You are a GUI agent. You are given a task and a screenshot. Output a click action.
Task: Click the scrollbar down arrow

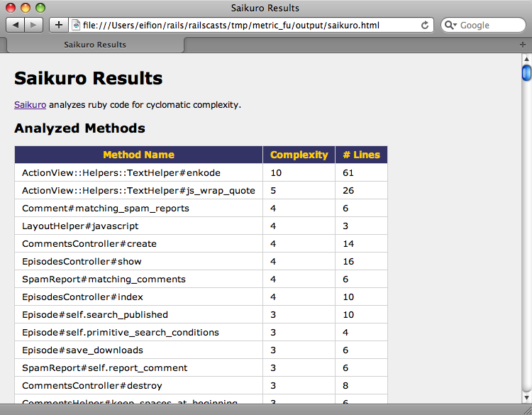click(526, 398)
